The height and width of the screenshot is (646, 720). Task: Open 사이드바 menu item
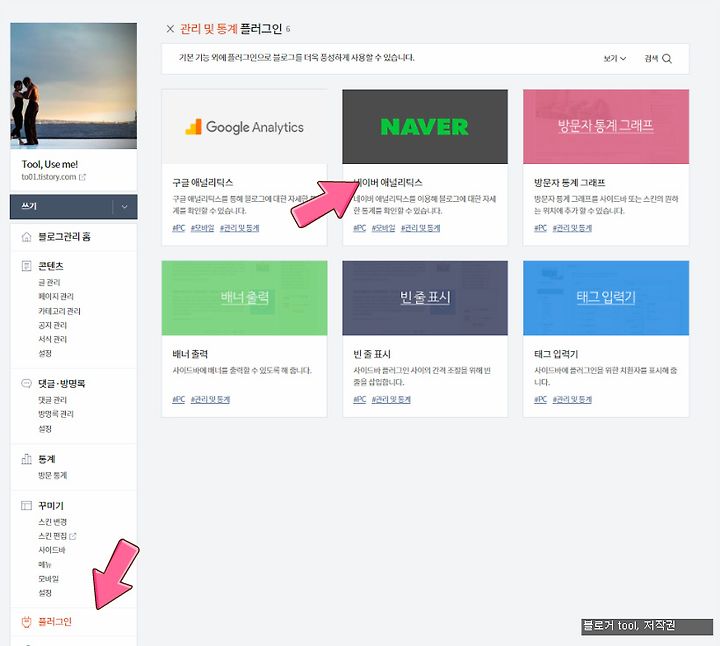pos(52,550)
